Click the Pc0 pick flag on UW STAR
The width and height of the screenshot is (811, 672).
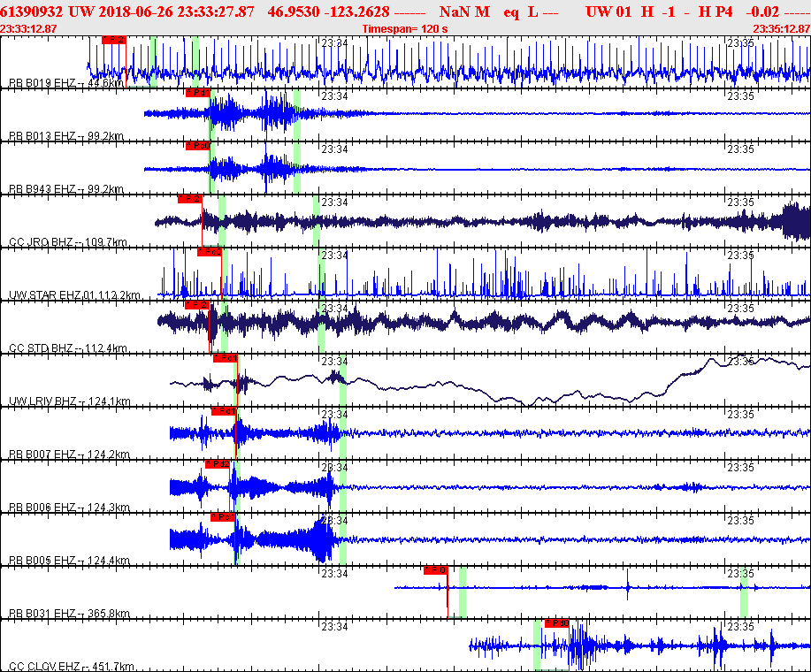pos(209,252)
